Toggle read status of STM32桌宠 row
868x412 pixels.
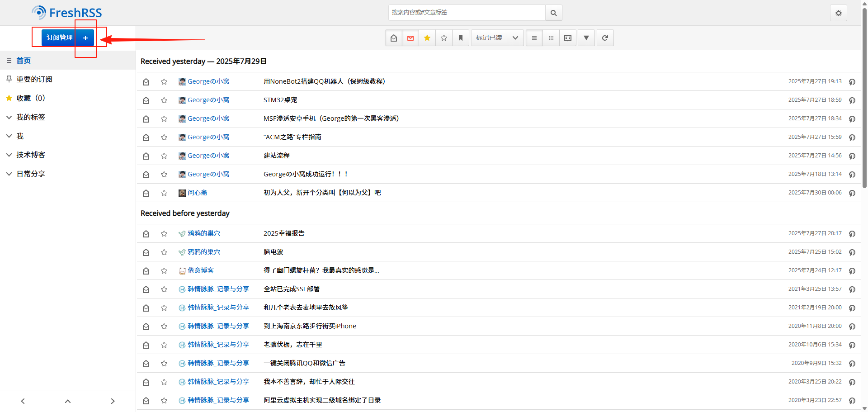click(x=146, y=100)
